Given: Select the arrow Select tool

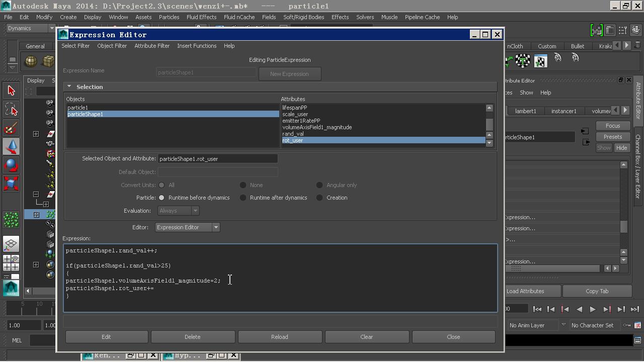Looking at the screenshot, I should point(11,90).
